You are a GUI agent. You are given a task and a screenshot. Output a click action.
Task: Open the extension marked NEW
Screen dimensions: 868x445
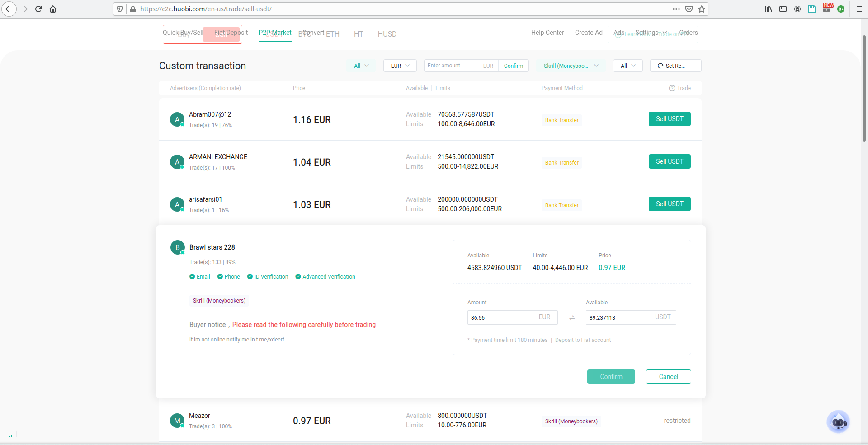[827, 8]
